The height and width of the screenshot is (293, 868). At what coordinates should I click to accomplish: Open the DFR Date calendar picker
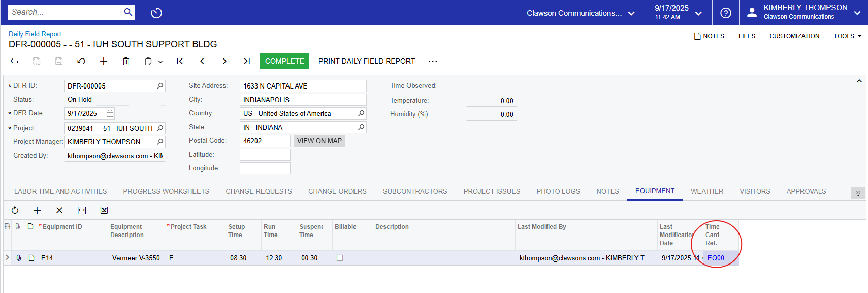pos(110,114)
